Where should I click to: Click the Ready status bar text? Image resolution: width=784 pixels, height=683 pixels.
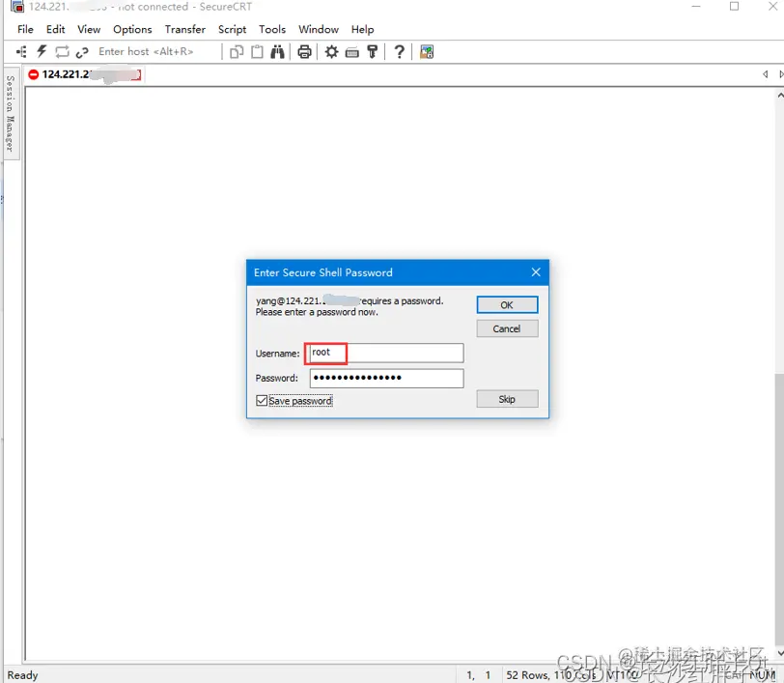22,675
